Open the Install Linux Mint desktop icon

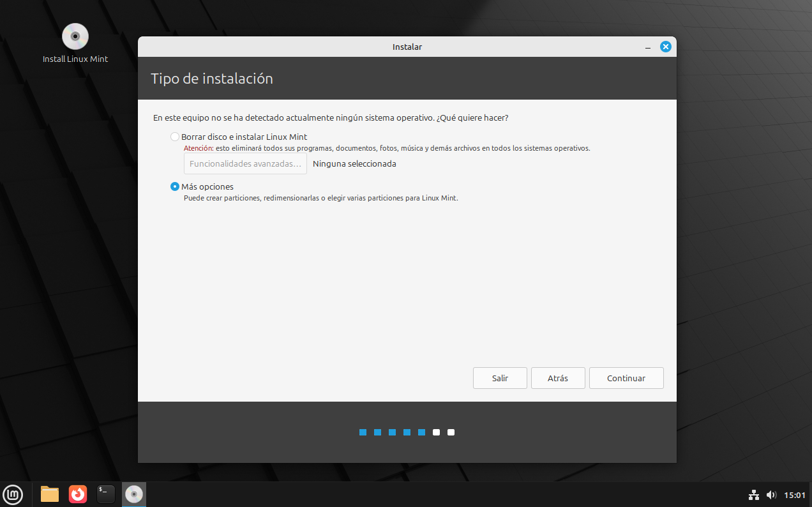(x=75, y=37)
